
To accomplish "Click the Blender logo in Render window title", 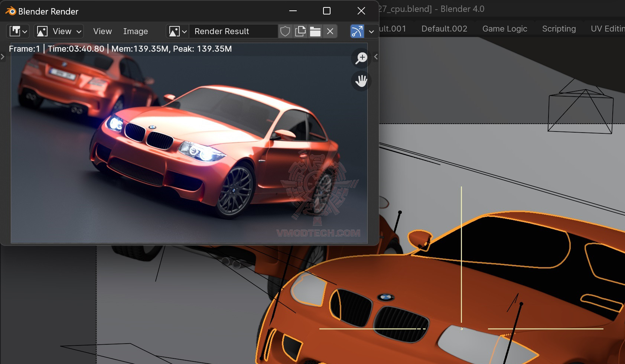I will [x=10, y=11].
